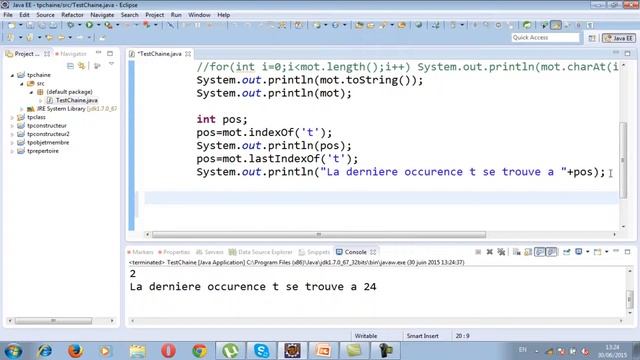The width and height of the screenshot is (640, 360).
Task: Open dropdown arrow next to New icon
Action: pos(20,25)
